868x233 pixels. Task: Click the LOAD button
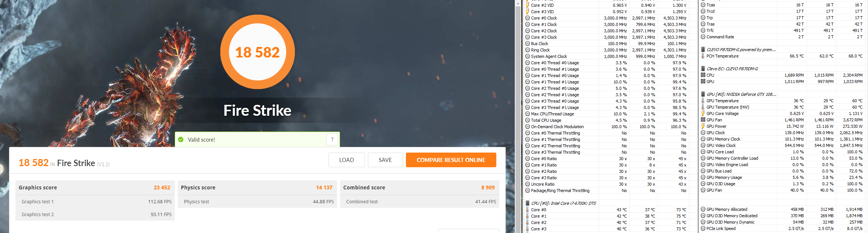(346, 160)
